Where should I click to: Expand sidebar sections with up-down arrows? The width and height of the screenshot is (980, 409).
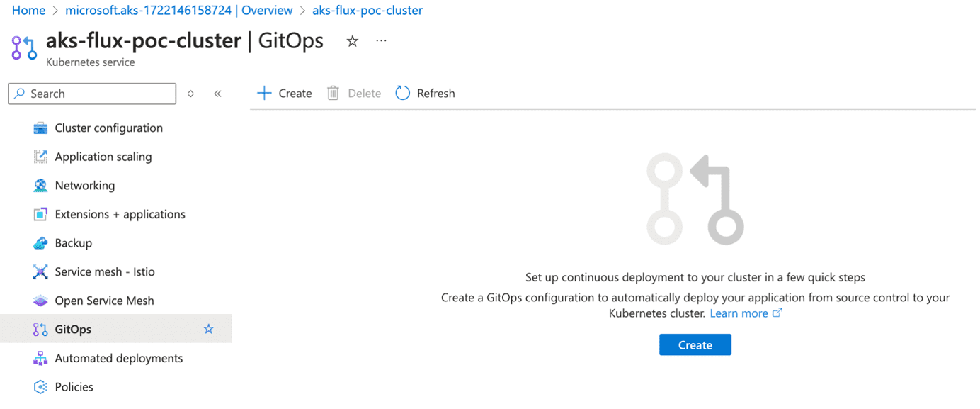pyautogui.click(x=190, y=94)
